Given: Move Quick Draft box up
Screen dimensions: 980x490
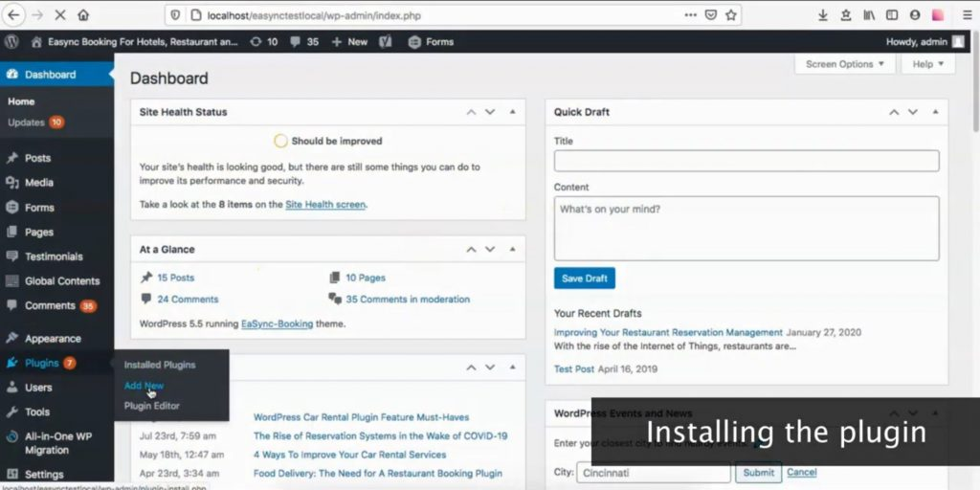Looking at the screenshot, I should tap(895, 112).
